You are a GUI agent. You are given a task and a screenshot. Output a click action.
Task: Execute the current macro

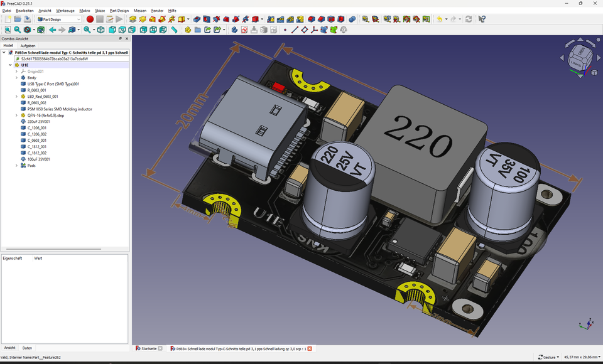click(119, 19)
